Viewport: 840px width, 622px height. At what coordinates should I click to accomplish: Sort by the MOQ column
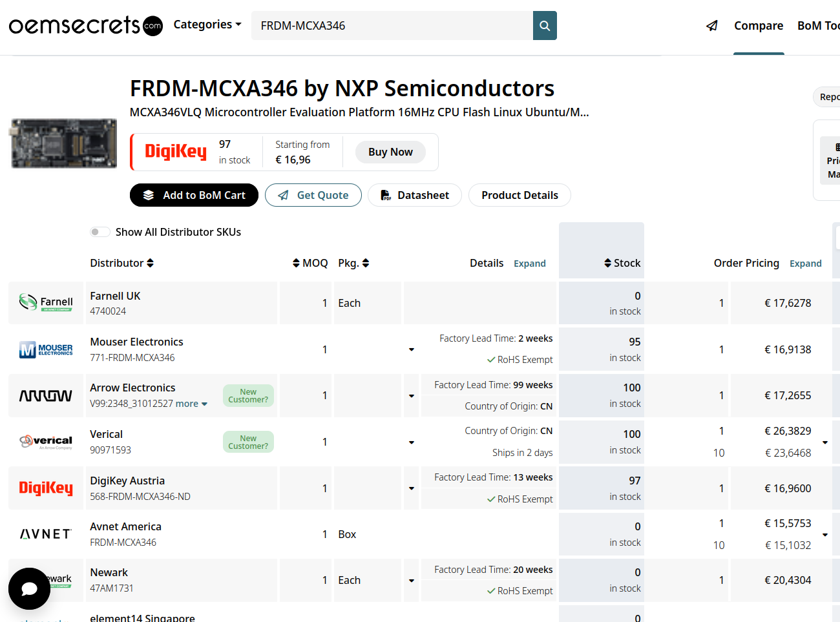click(310, 263)
